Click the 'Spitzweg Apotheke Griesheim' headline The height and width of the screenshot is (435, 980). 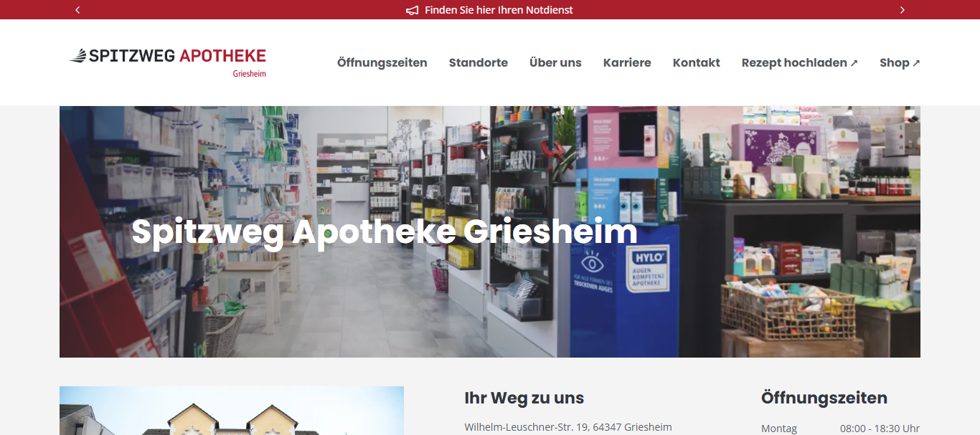pyautogui.click(x=385, y=232)
